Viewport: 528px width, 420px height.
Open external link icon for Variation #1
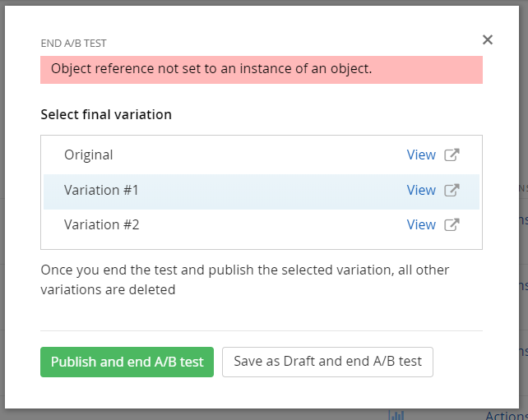click(452, 190)
